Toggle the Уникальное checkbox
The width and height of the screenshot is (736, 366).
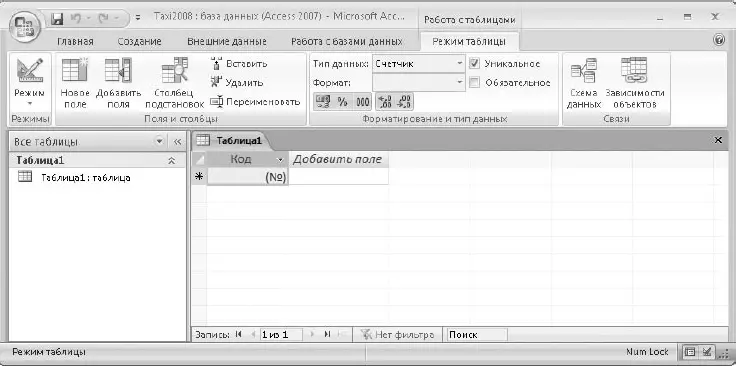(475, 64)
